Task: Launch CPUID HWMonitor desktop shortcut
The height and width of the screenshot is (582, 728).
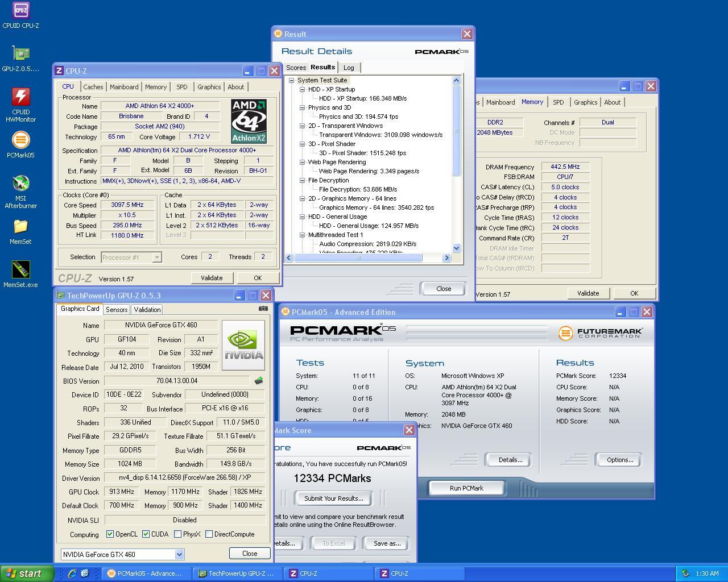Action: 20,105
